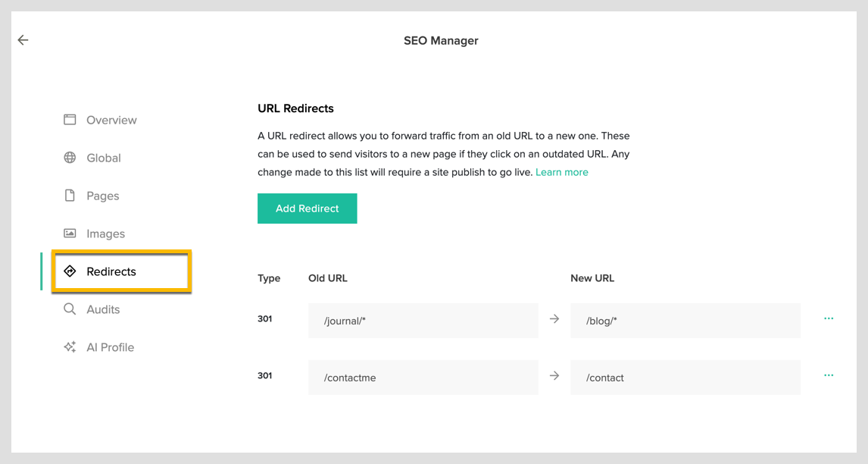Select the /contact new URL field
The image size is (868, 464).
685,378
